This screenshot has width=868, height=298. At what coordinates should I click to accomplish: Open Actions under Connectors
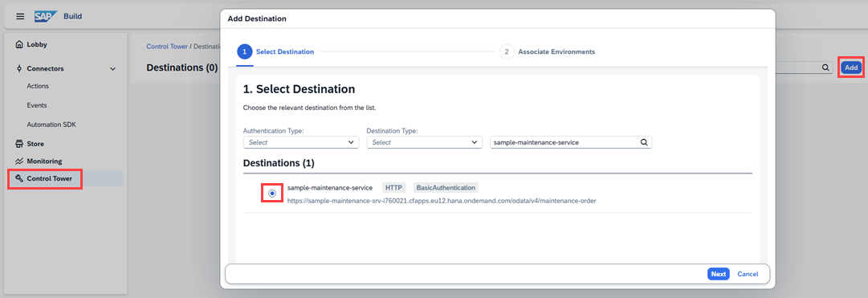click(38, 86)
